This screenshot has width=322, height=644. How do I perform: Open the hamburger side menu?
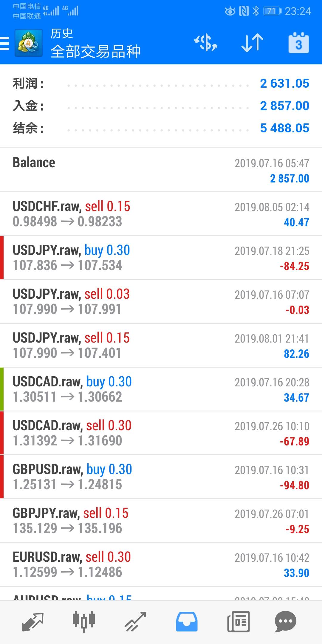click(x=5, y=44)
